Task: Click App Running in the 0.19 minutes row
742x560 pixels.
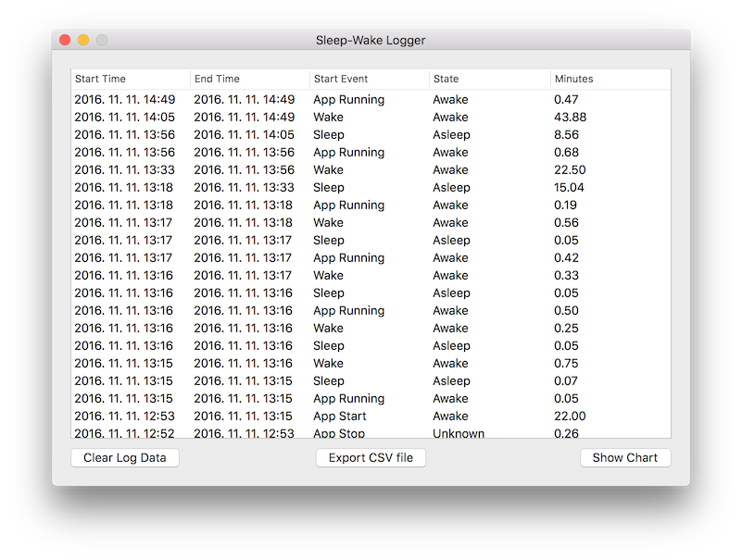Action: pyautogui.click(x=348, y=205)
